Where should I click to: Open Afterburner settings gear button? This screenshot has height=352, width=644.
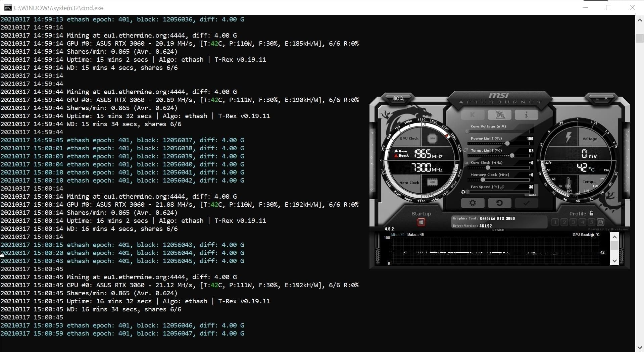[x=473, y=203]
